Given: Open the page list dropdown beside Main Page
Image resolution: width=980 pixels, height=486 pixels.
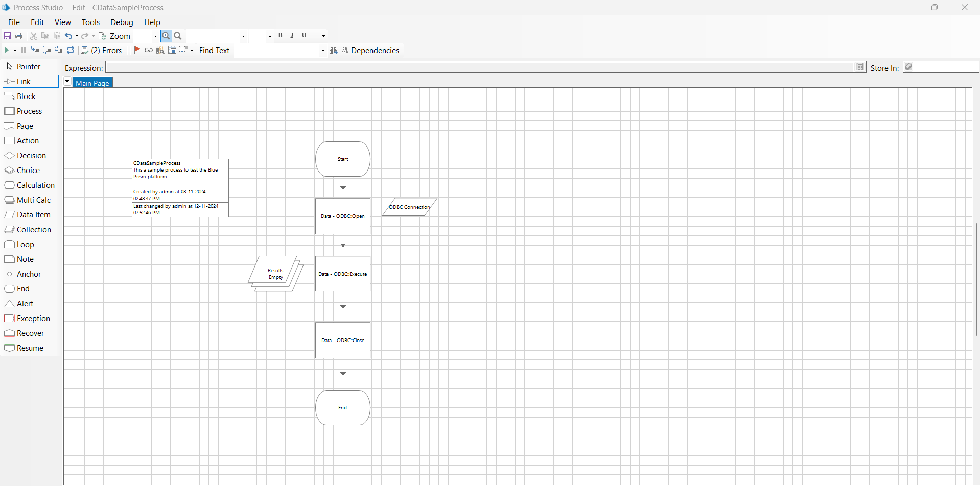Looking at the screenshot, I should tap(67, 82).
